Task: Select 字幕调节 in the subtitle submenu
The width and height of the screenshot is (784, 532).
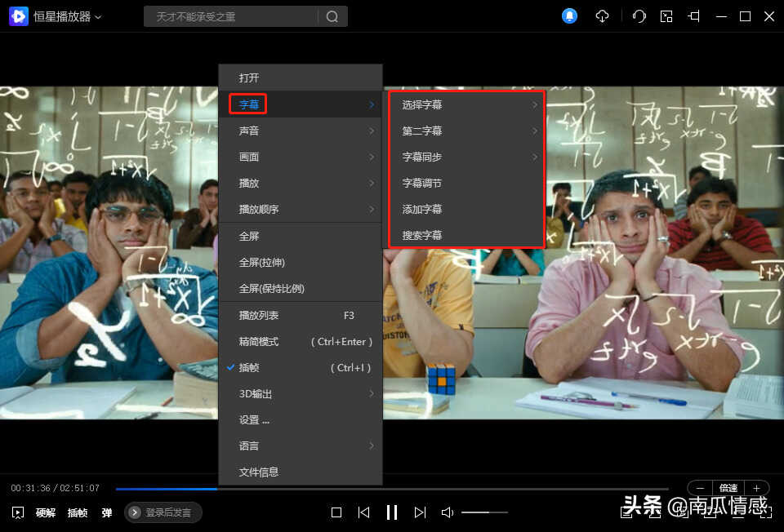Action: [x=466, y=184]
